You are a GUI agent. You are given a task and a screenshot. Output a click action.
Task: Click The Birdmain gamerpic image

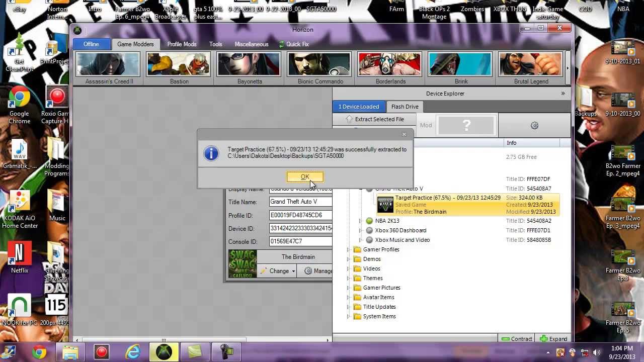[243, 263]
